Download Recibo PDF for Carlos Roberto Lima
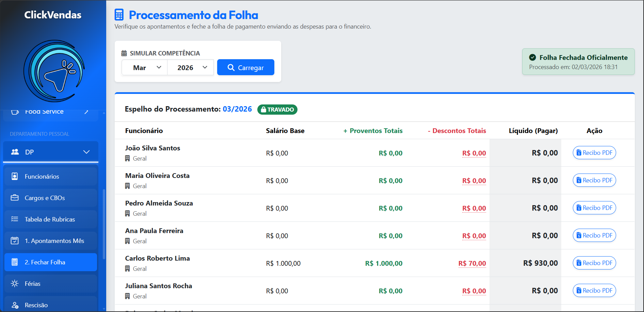This screenshot has width=644, height=312. (x=594, y=263)
